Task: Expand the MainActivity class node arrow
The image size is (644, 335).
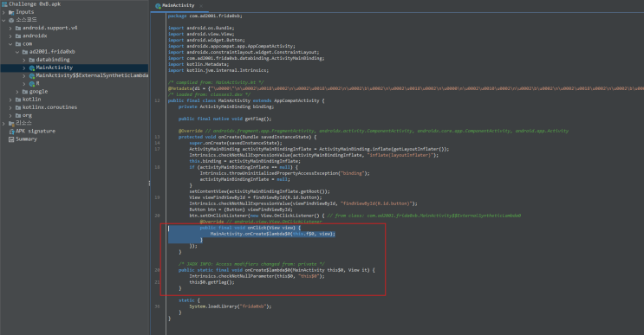Action: 23,68
